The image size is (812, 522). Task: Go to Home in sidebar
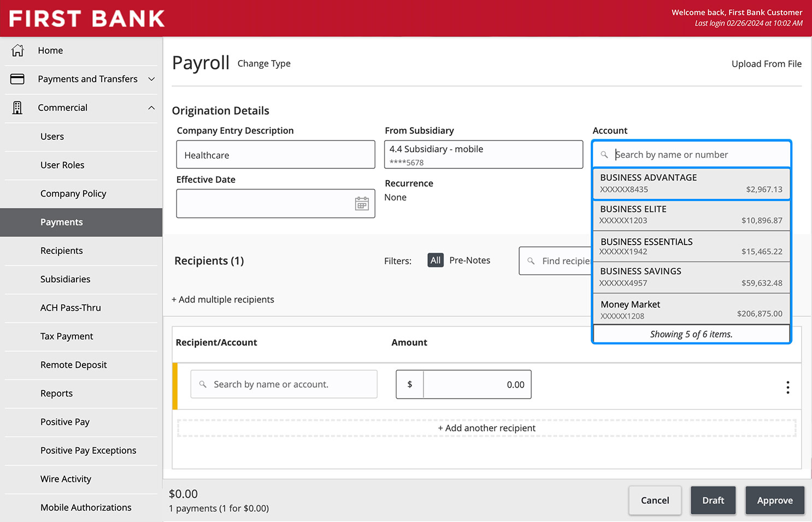tap(50, 50)
